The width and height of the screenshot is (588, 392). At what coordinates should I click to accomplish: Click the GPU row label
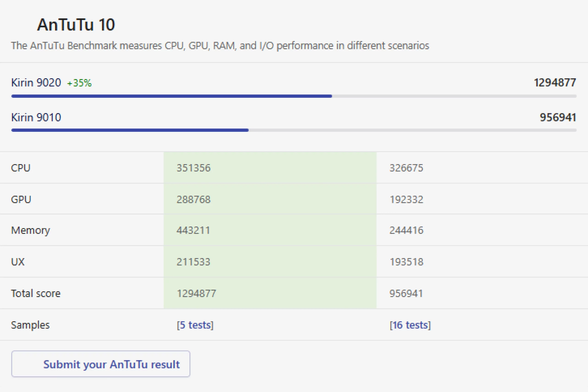pos(21,200)
